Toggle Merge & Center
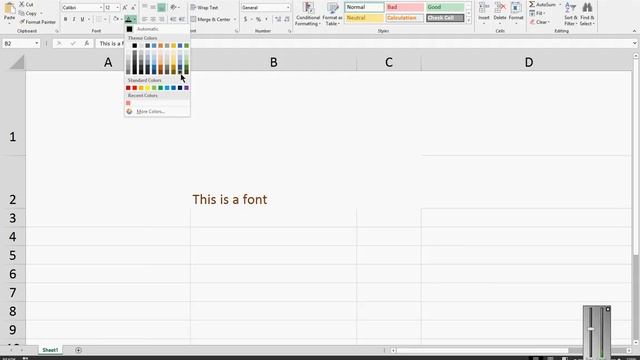The image size is (640, 360). click(x=211, y=19)
